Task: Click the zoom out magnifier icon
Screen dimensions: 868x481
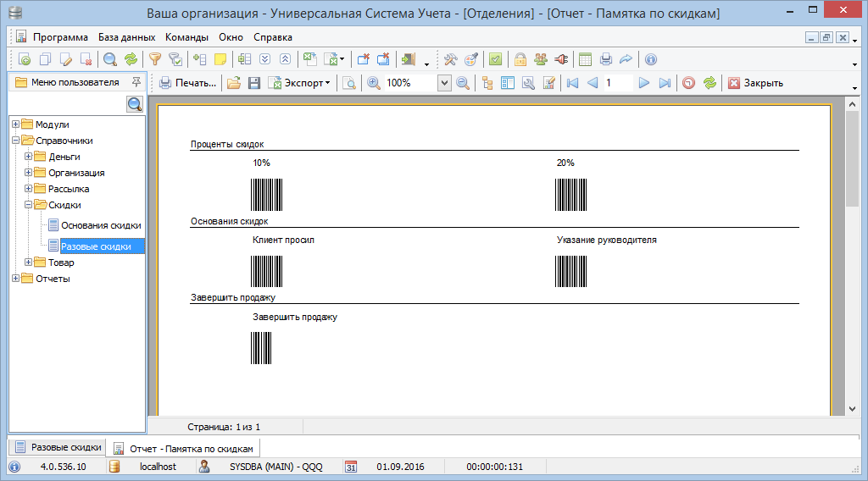Action: (x=463, y=83)
